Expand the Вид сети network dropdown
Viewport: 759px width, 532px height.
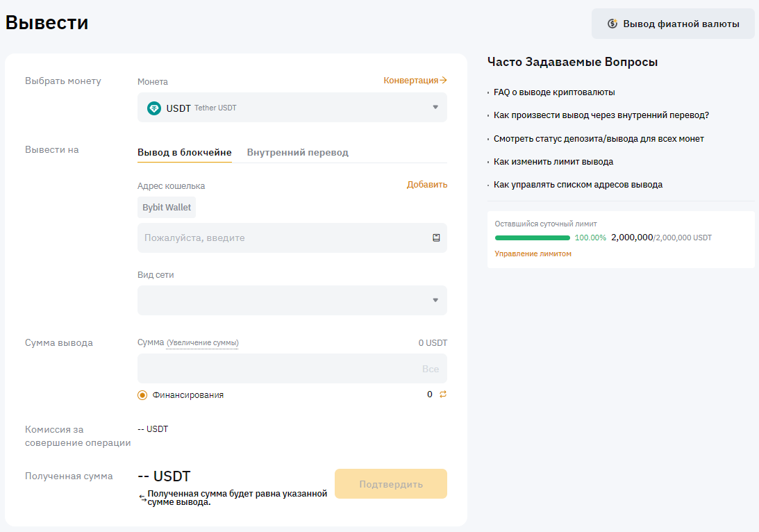tap(292, 300)
